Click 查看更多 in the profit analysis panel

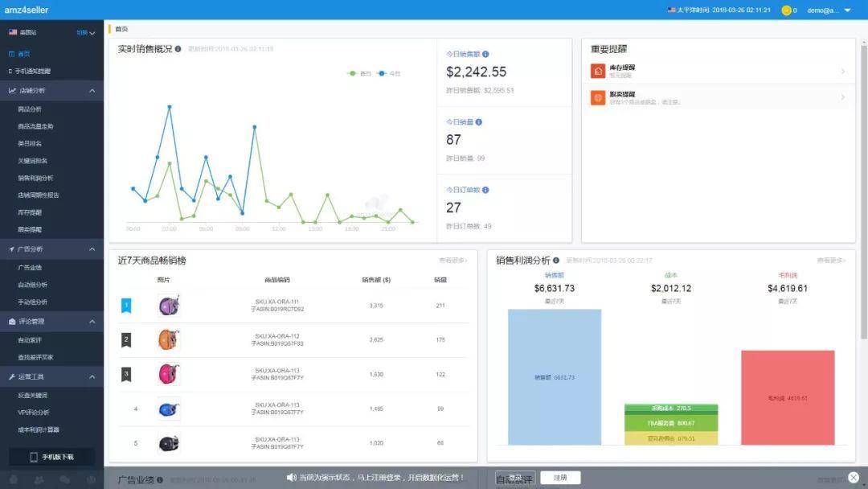pos(831,261)
